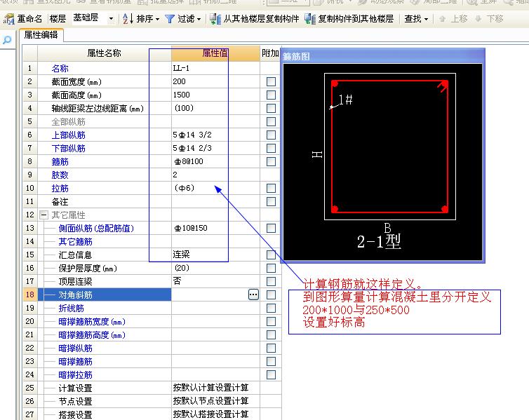Click the Rename (重命名) toolbar icon
This screenshot has width=529, height=420.
(x=9, y=19)
